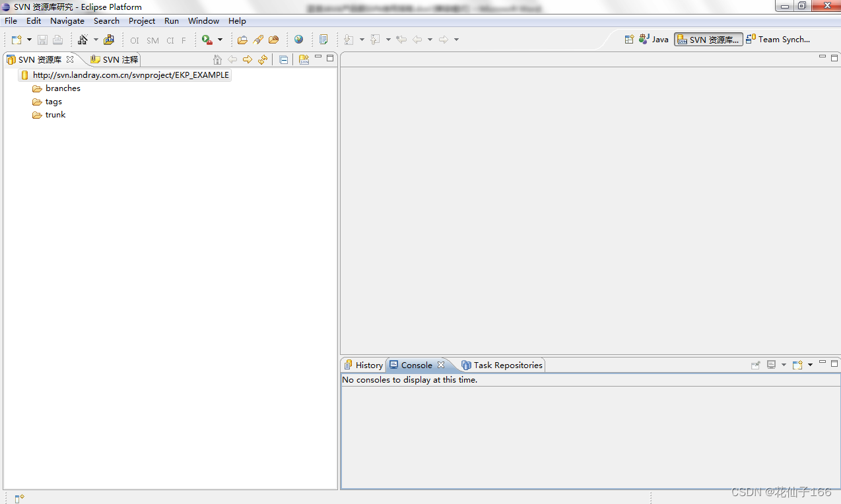Image resolution: width=841 pixels, height=504 pixels.
Task: Open the Forward history dropdown arrow
Action: tap(456, 40)
